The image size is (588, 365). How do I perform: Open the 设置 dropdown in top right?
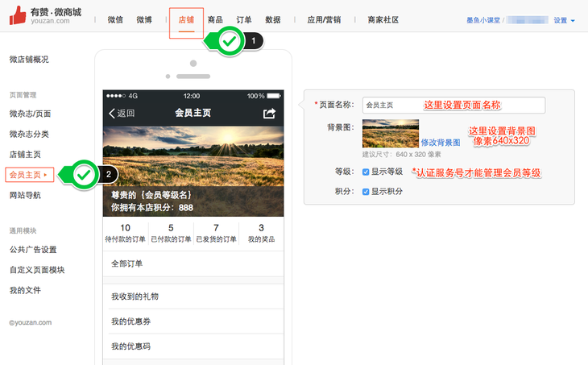[564, 20]
